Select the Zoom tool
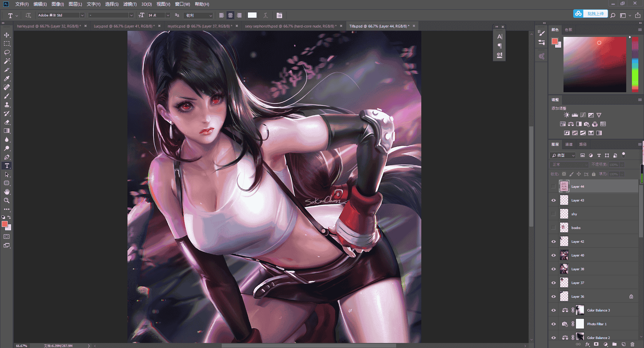644x348 pixels. coord(7,200)
